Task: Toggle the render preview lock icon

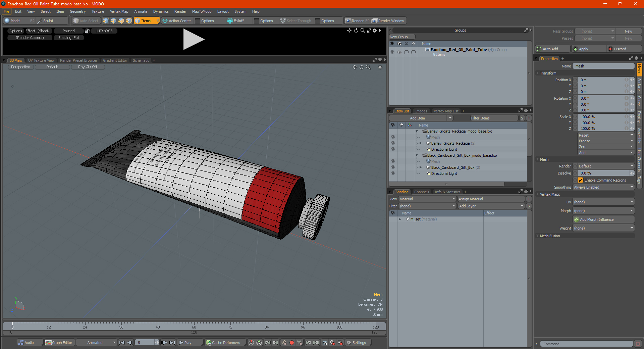Action: point(87,31)
